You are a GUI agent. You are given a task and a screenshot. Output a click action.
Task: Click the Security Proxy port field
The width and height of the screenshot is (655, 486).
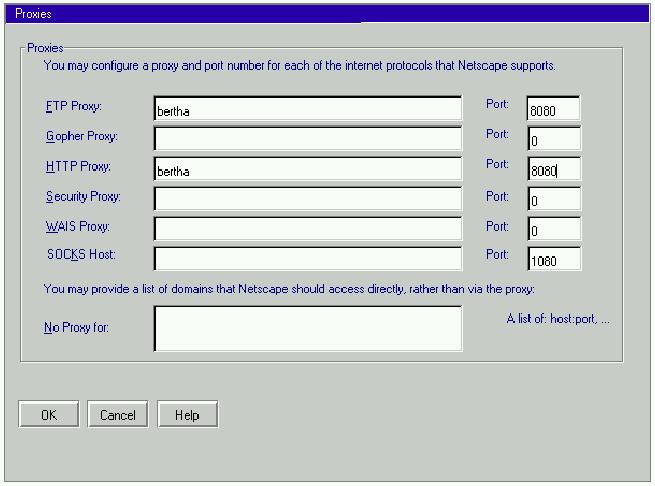coord(553,200)
